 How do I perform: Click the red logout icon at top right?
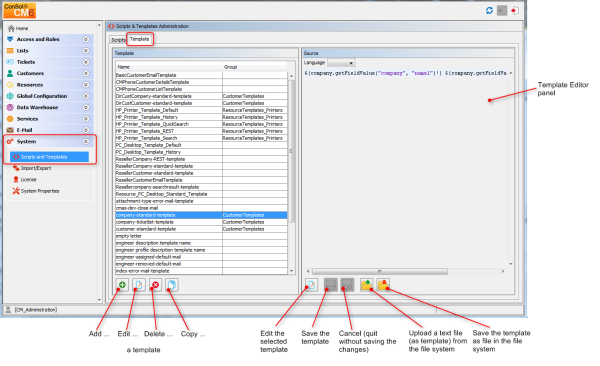(x=515, y=10)
